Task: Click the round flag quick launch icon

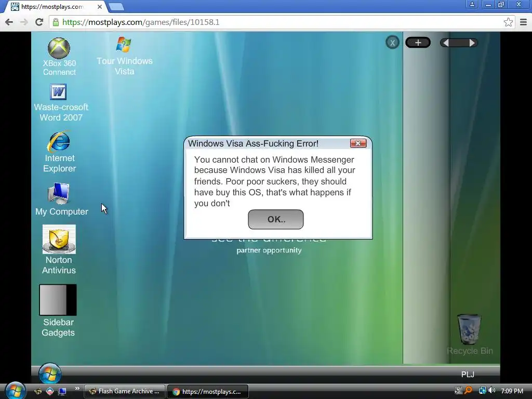Action: click(x=50, y=391)
